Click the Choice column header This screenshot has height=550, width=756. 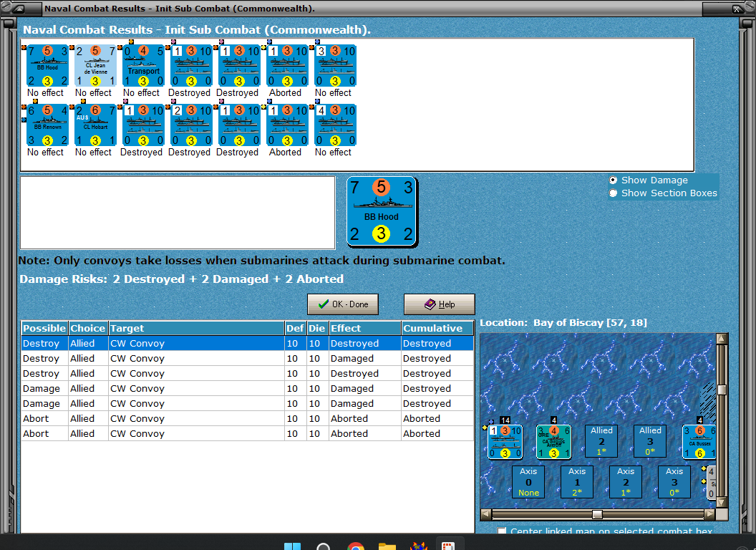88,328
